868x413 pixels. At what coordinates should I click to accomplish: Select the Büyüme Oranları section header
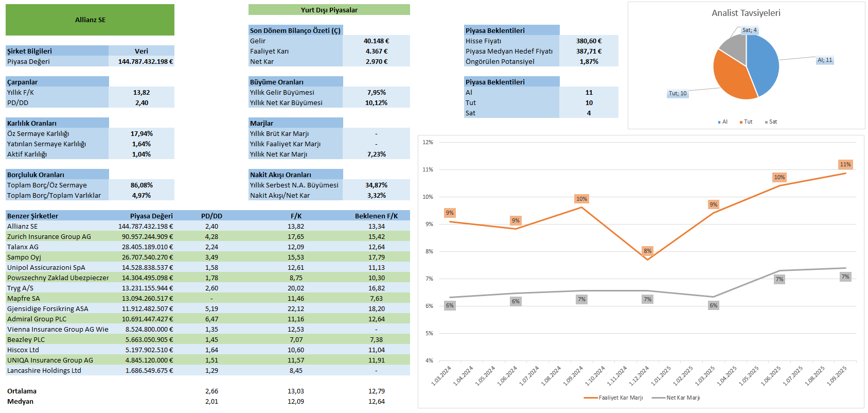(x=295, y=82)
